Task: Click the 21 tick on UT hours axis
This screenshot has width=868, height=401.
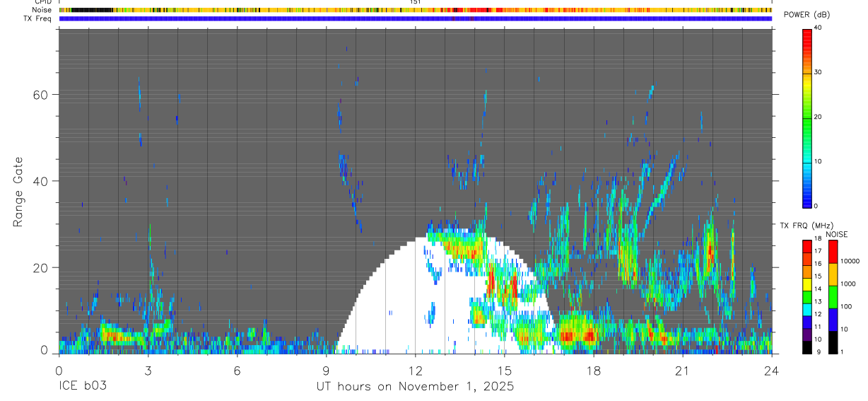Action: (x=683, y=371)
